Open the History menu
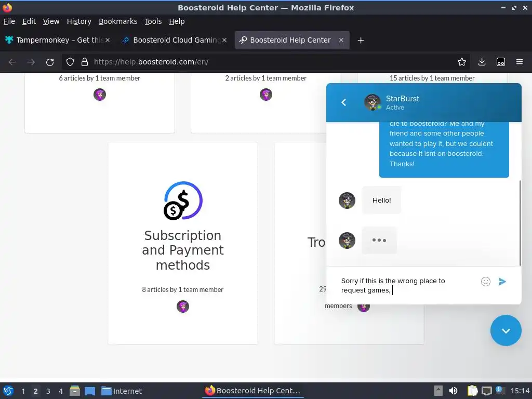This screenshot has height=399, width=532. pyautogui.click(x=79, y=21)
